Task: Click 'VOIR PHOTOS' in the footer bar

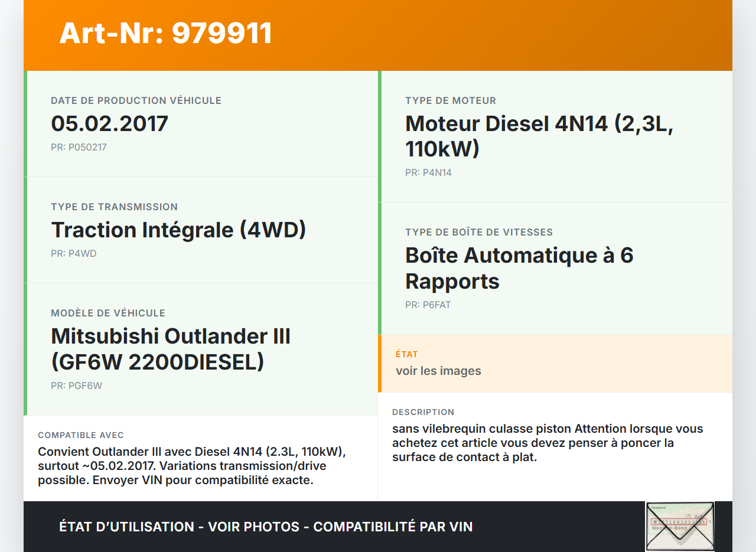Action: point(253,526)
